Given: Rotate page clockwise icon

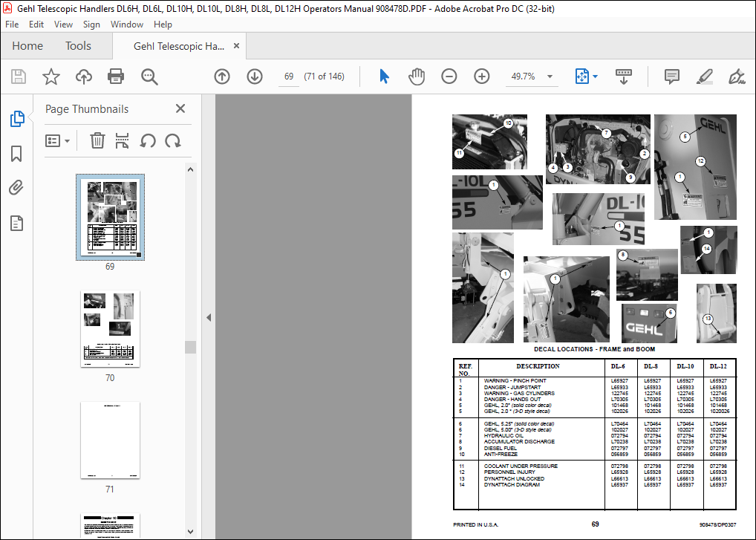Looking at the screenshot, I should coord(172,141).
